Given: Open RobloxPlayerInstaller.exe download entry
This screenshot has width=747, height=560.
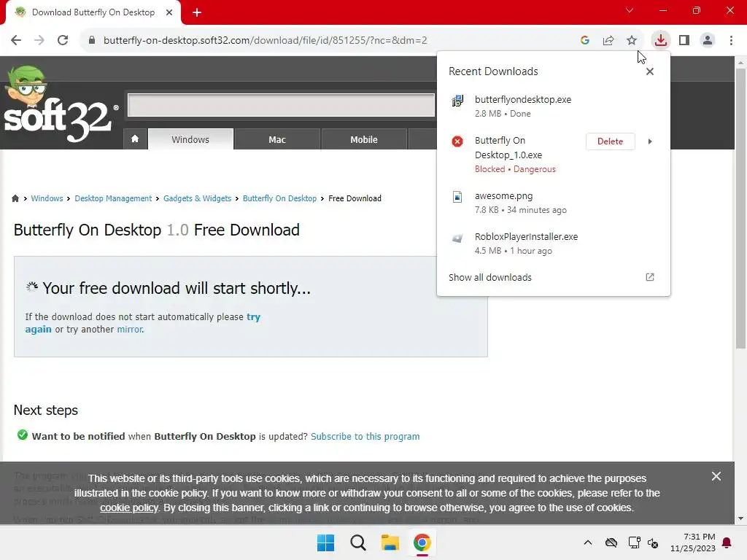Looking at the screenshot, I should point(553,244).
